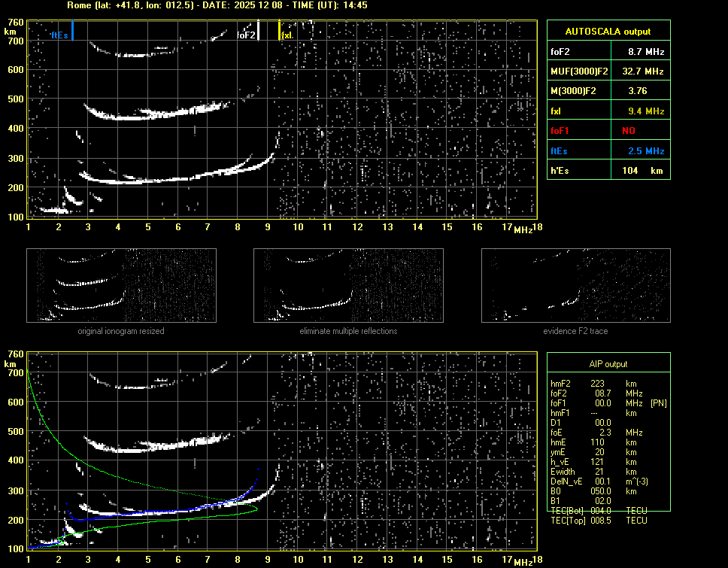Click the hmF2 223 km row in AIP output

(x=599, y=384)
